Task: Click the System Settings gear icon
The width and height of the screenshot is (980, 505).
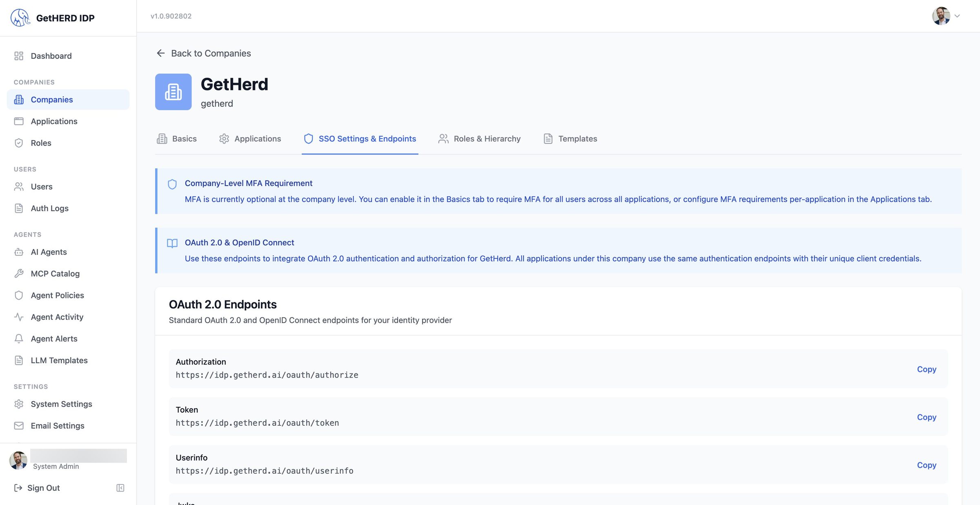Action: point(19,404)
